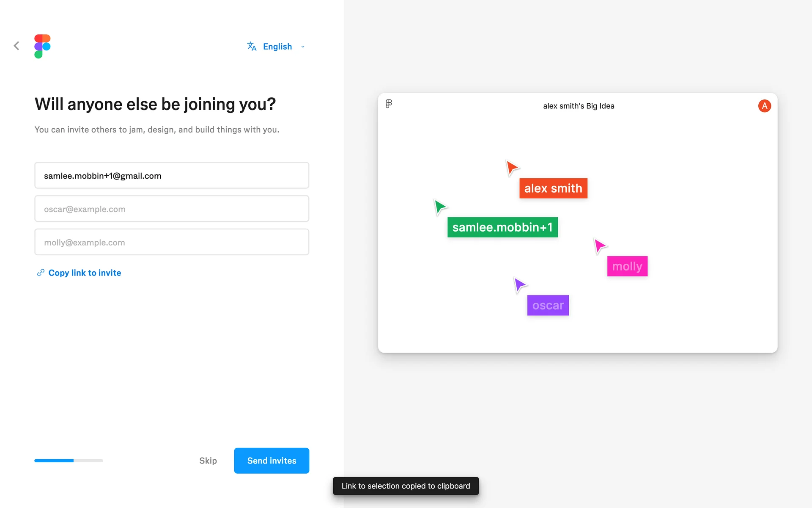Viewport: 812px width, 508px height.
Task: Click the oscar@example.com email field
Action: (x=172, y=209)
